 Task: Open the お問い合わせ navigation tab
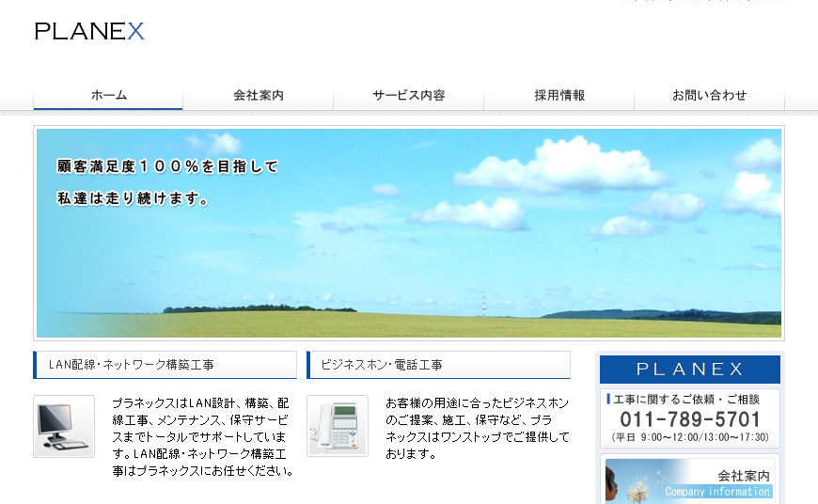tap(710, 96)
